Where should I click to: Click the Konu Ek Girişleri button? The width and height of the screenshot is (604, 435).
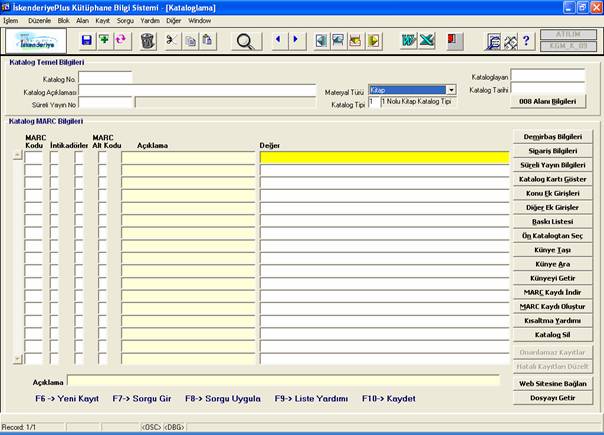[553, 193]
